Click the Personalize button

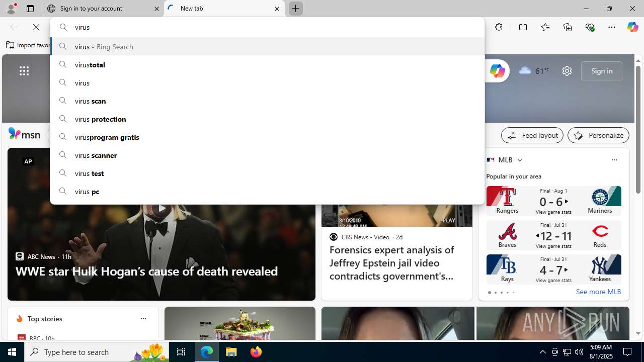[x=598, y=135]
